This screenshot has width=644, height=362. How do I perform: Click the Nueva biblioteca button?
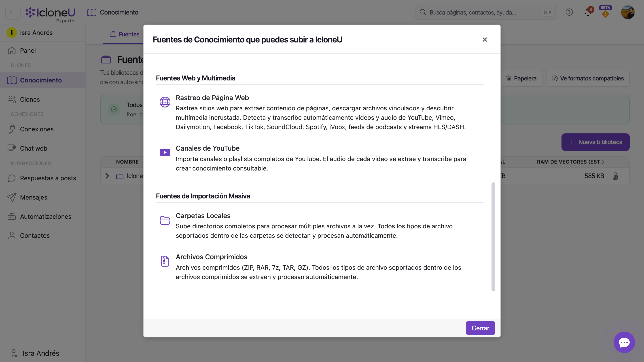[595, 142]
